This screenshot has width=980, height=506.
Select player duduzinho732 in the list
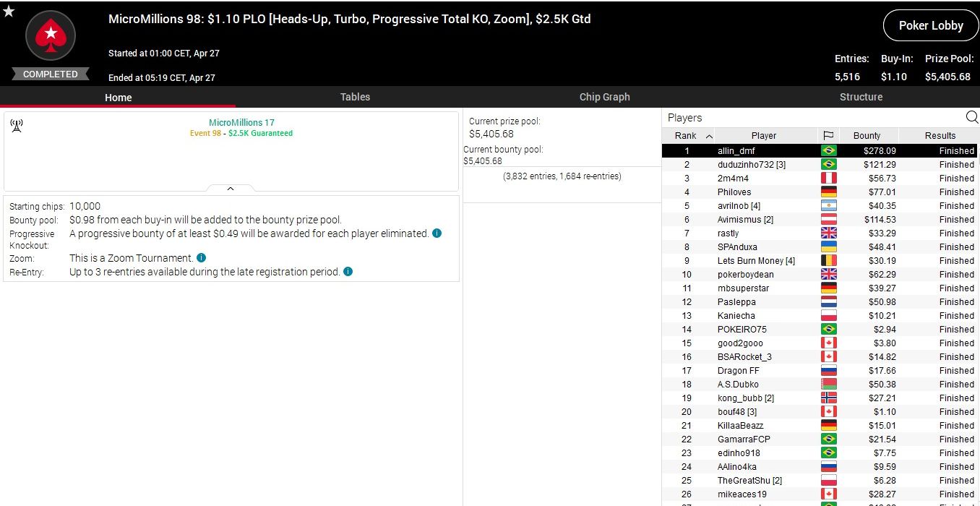(x=751, y=165)
